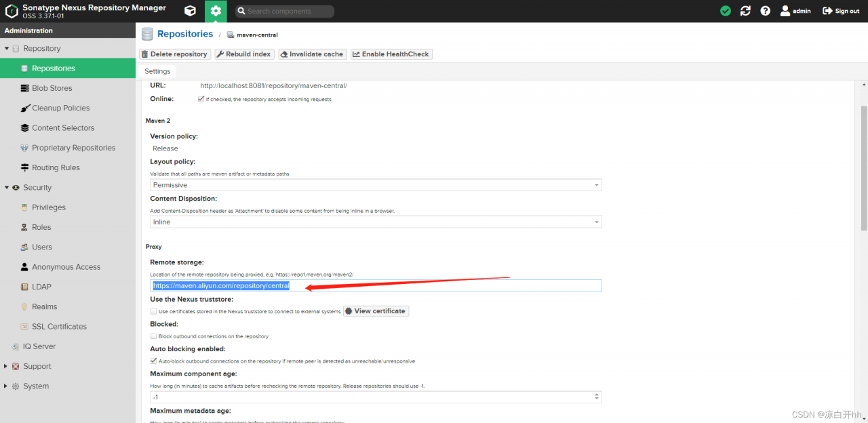Enable Use the Nexus truststore checkbox

tap(153, 312)
